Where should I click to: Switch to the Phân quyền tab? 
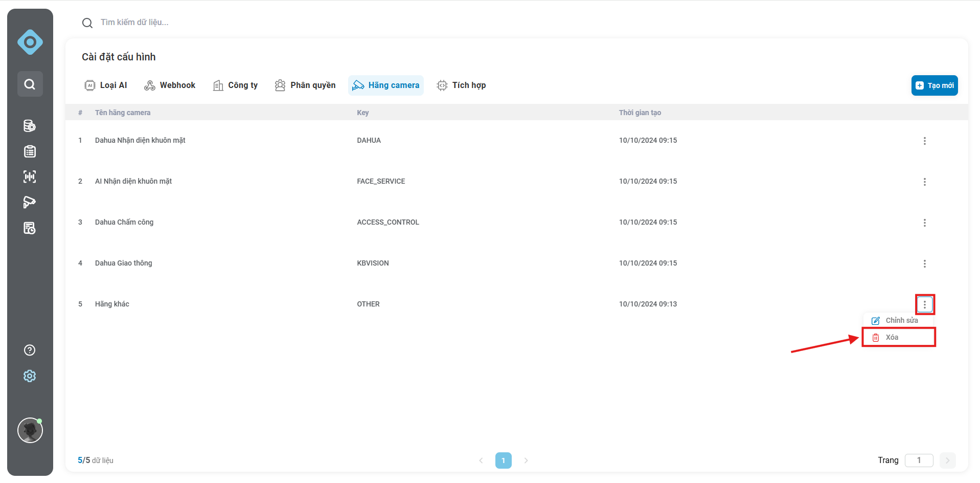click(x=305, y=85)
